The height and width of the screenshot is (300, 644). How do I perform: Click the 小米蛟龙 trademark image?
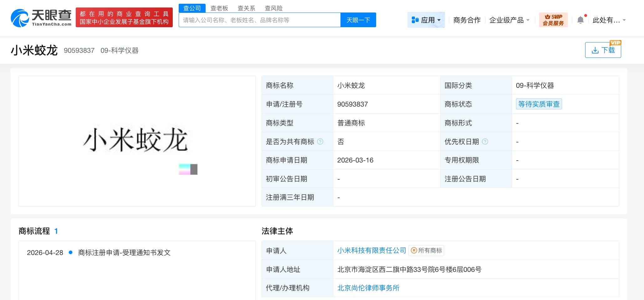point(137,141)
